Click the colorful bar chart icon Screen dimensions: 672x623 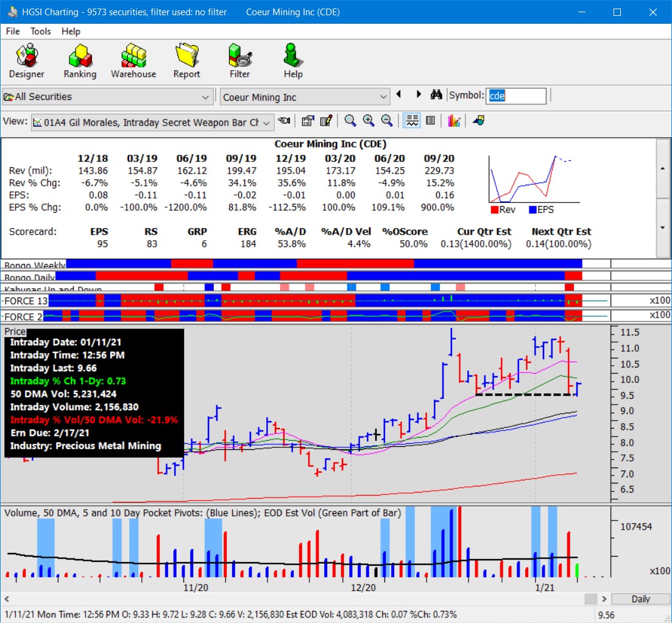coord(454,121)
